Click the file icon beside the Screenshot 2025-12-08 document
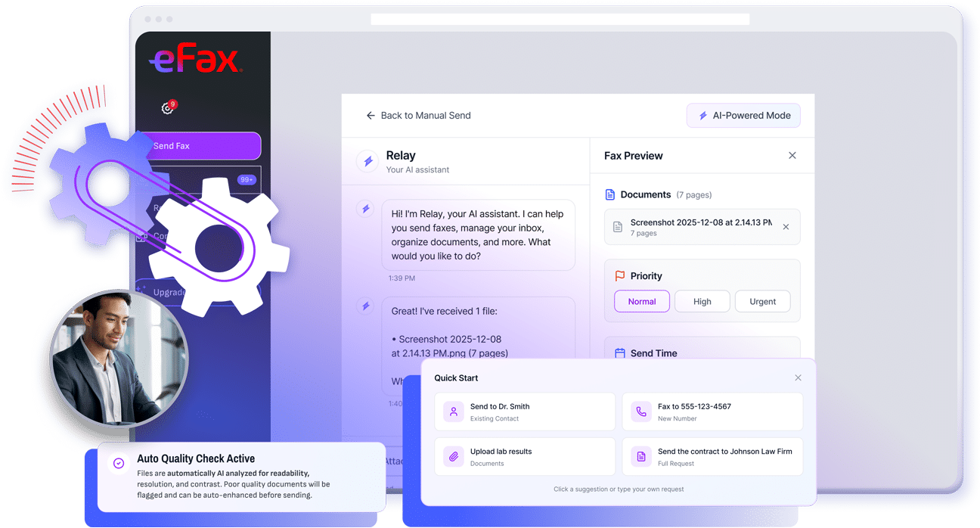The width and height of the screenshot is (980, 528). click(x=618, y=227)
